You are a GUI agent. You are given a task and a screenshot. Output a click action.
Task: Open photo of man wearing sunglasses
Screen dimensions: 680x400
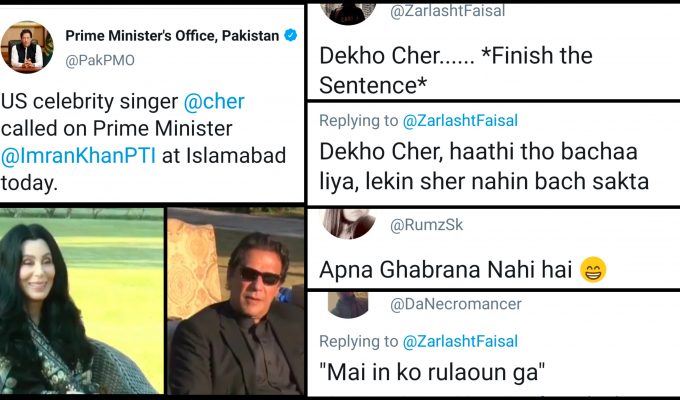pyautogui.click(x=236, y=302)
